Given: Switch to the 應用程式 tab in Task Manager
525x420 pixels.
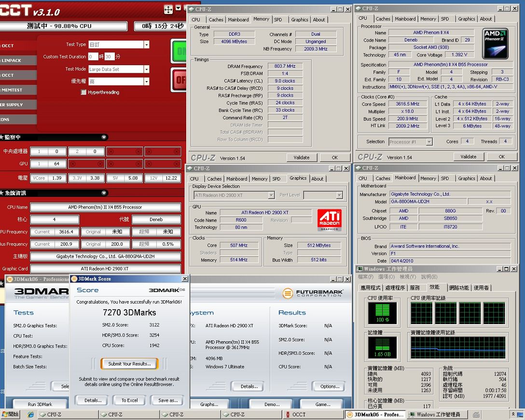Looking at the screenshot, I should (370, 288).
